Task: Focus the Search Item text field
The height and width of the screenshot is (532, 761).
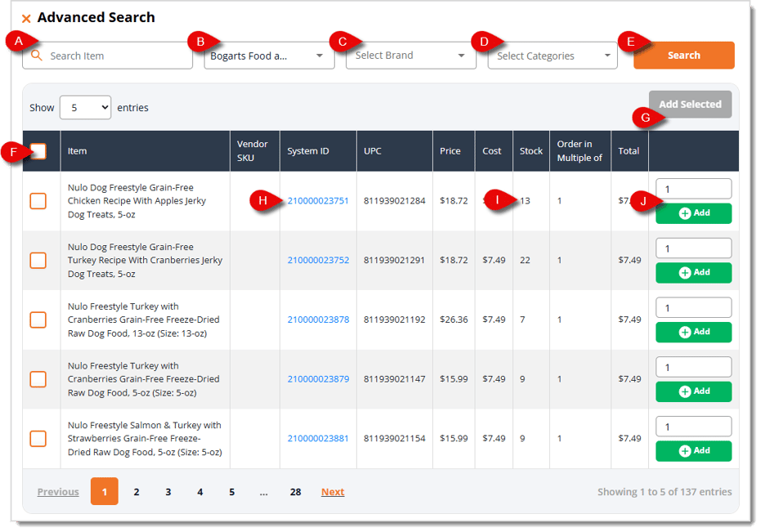Action: pos(107,56)
